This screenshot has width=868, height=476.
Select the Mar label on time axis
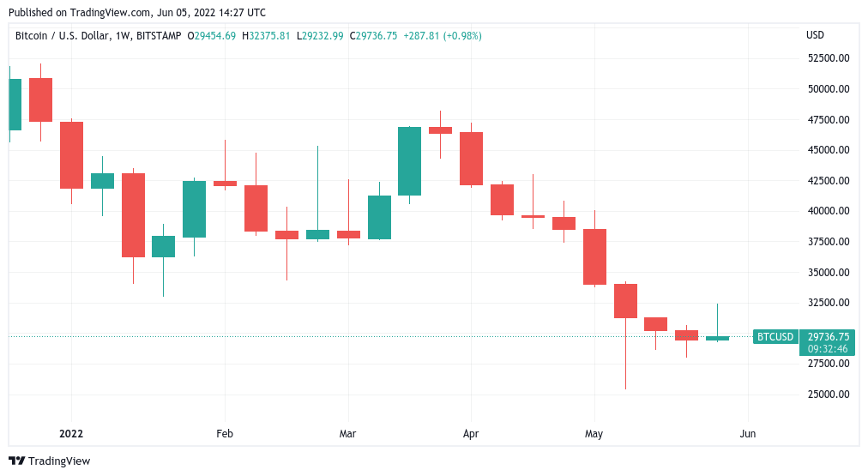pos(347,434)
